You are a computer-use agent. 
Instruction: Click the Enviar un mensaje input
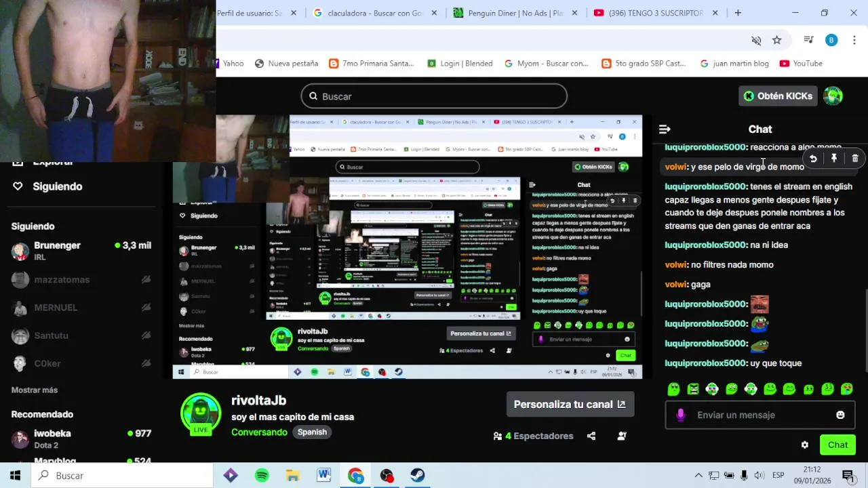point(760,415)
